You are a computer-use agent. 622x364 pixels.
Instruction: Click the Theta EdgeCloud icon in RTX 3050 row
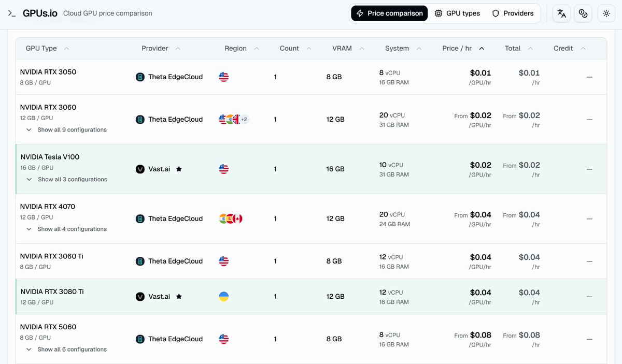pos(140,77)
